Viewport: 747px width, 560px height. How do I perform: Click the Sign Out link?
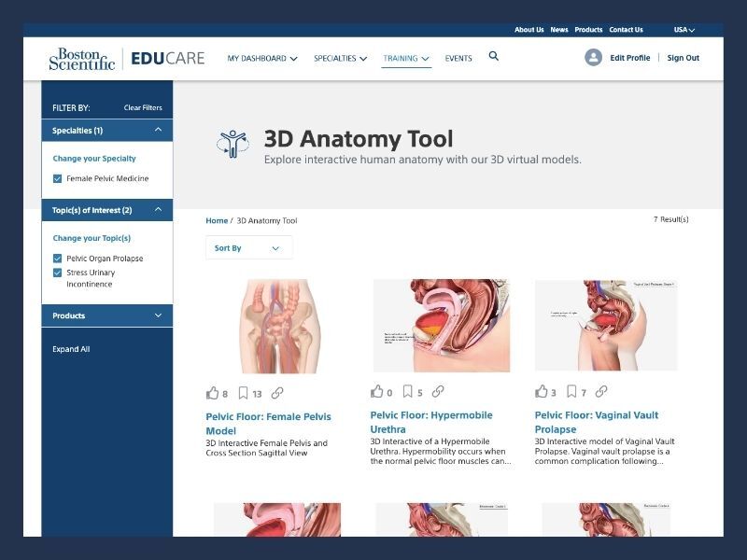coord(683,58)
